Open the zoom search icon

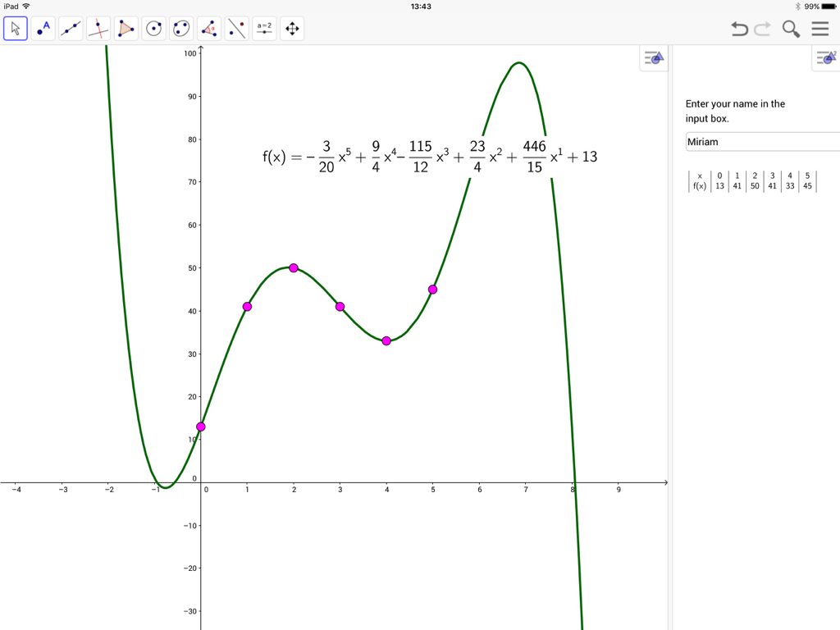click(791, 28)
